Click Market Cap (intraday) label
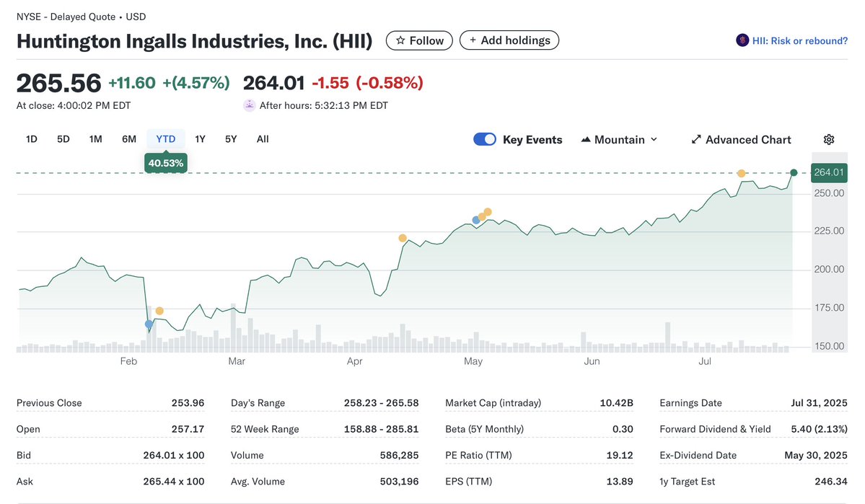This screenshot has width=865, height=504. (493, 403)
